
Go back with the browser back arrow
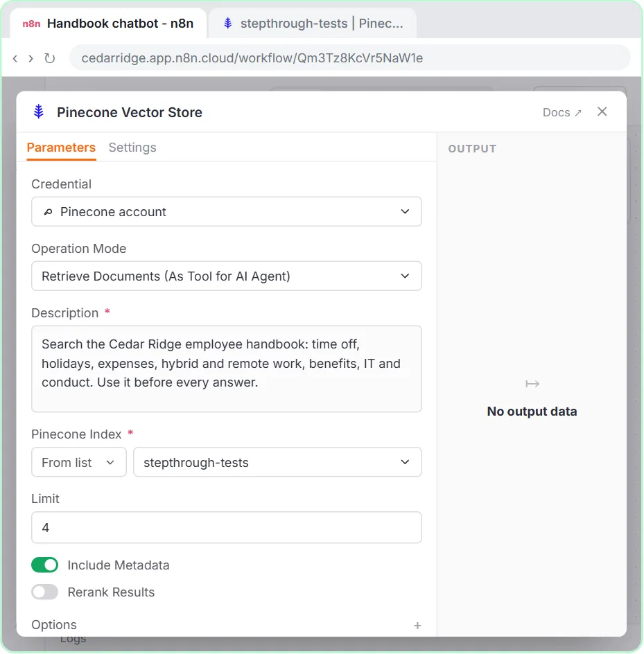click(x=15, y=58)
